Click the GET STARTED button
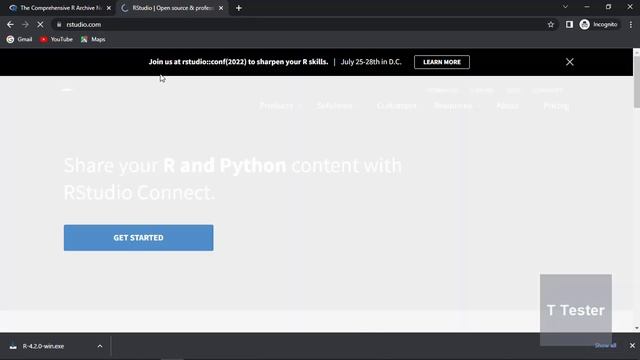The image size is (640, 360). tap(138, 238)
